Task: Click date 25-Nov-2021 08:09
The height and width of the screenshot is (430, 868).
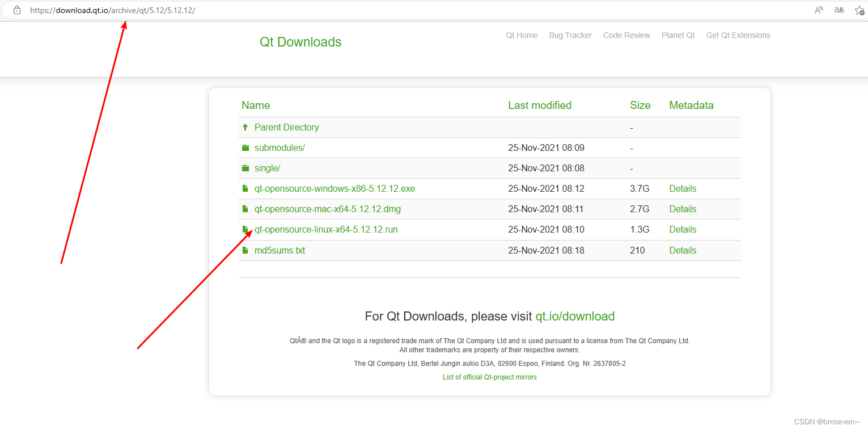Action: (x=546, y=147)
